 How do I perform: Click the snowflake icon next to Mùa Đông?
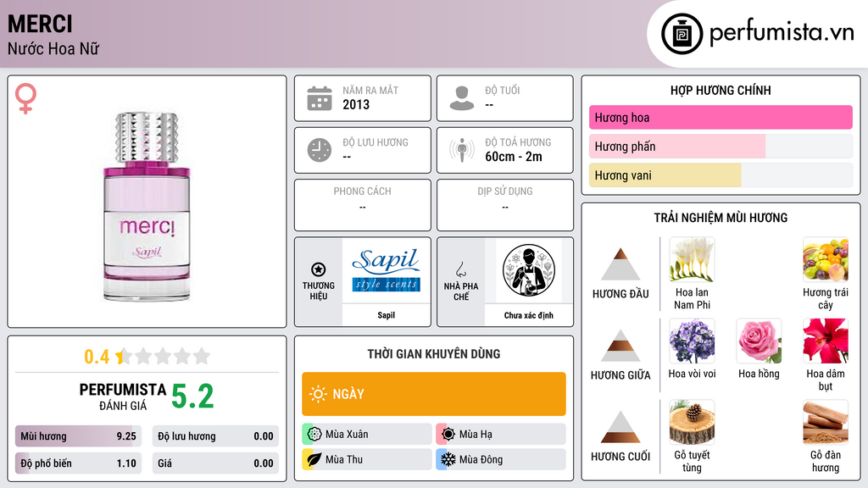pyautogui.click(x=448, y=459)
